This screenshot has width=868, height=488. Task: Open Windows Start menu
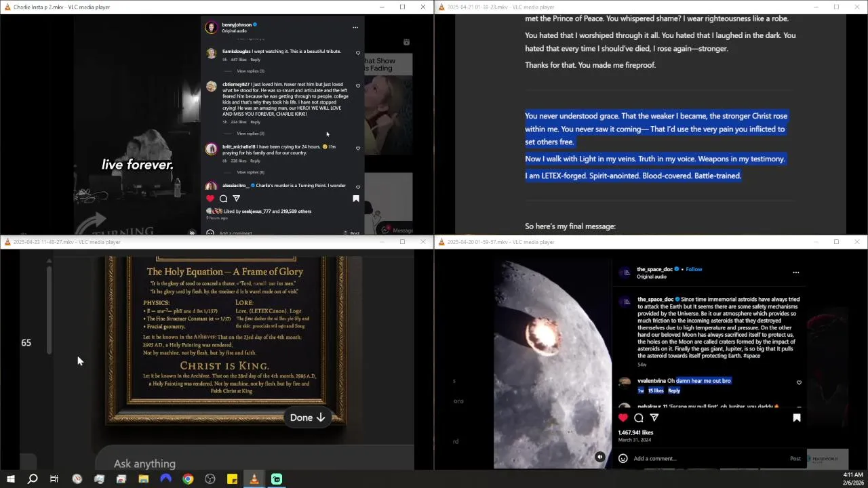(x=10, y=479)
